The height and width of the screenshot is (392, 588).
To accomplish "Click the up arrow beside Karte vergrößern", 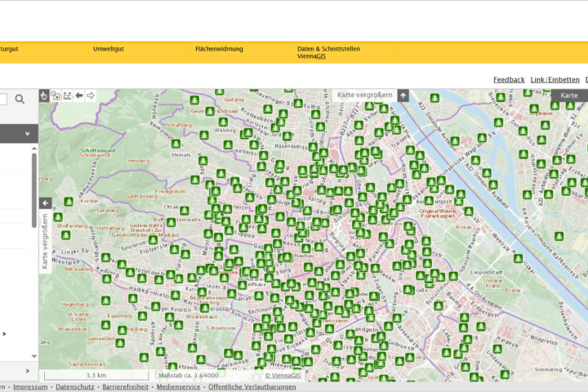I will (403, 96).
